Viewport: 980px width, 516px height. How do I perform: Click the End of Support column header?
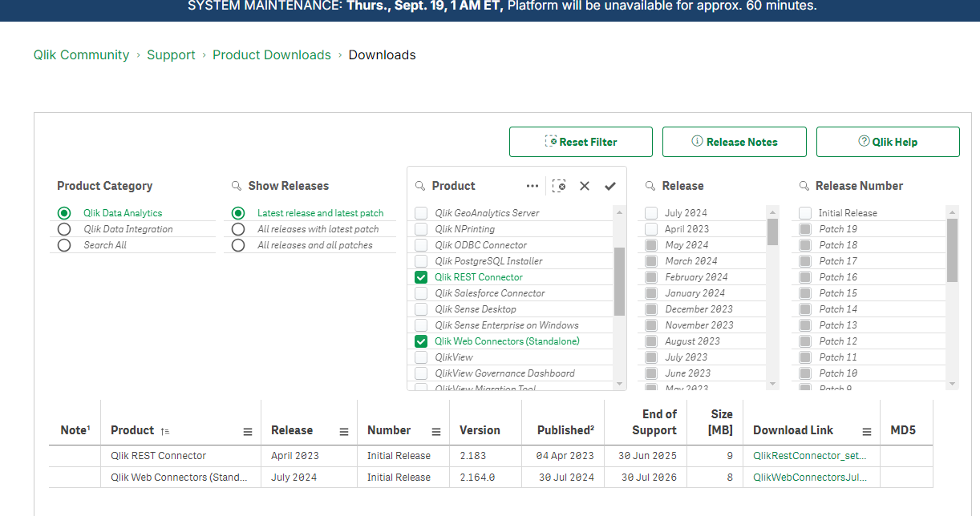coord(654,422)
